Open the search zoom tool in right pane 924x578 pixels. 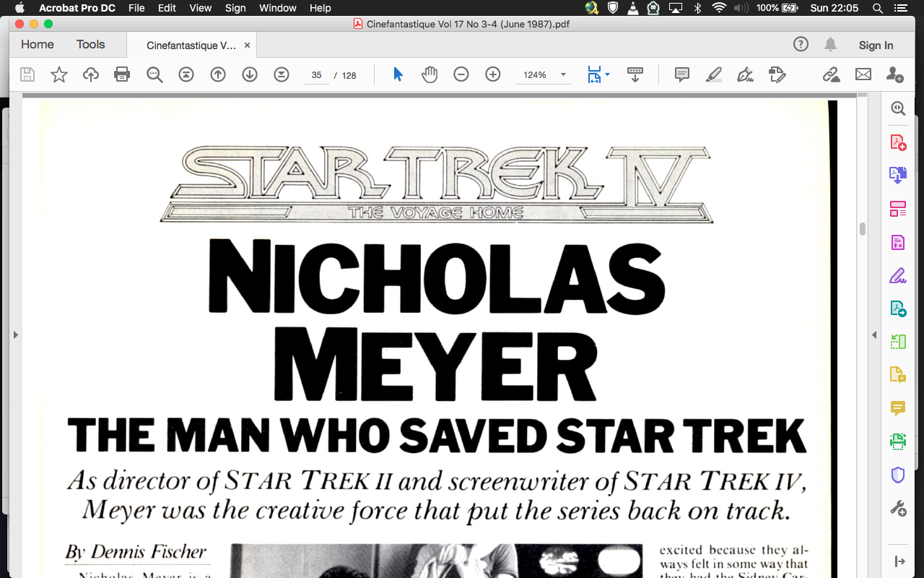coord(898,108)
